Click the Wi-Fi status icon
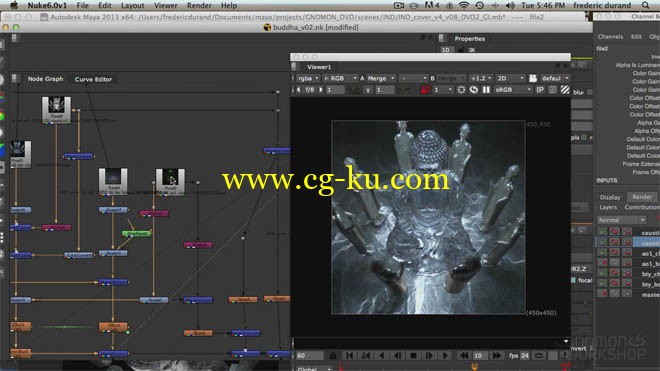 (x=464, y=5)
